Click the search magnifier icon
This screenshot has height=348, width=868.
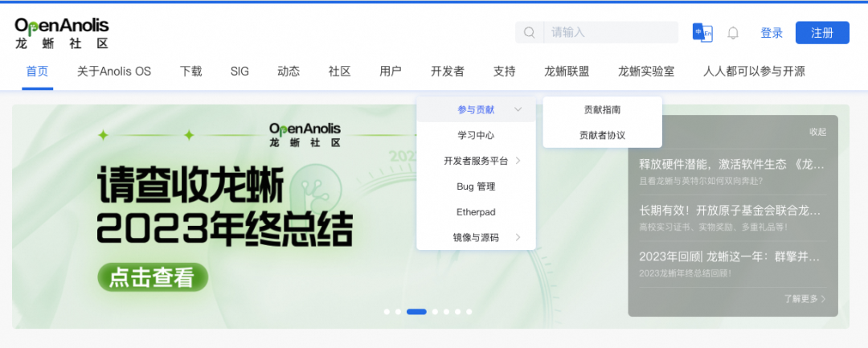click(529, 33)
